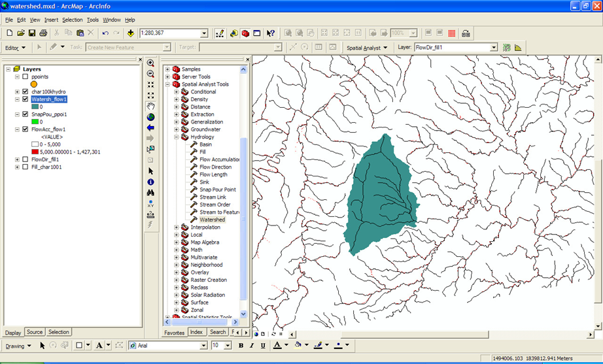Click the New Map File icon

point(10,33)
